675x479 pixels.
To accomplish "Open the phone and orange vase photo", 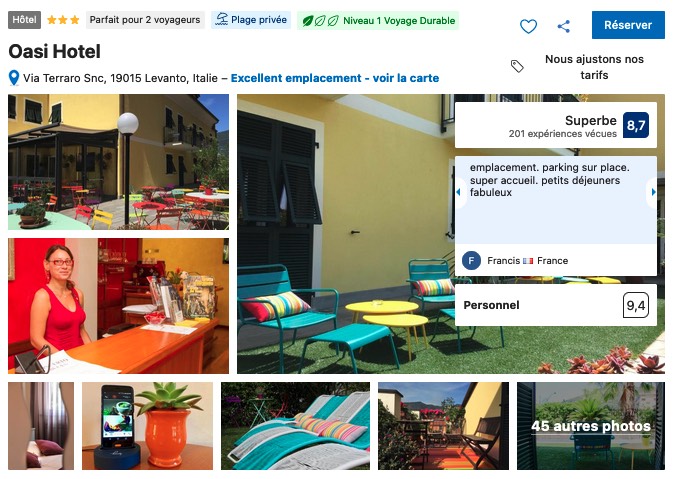I will pos(147,426).
